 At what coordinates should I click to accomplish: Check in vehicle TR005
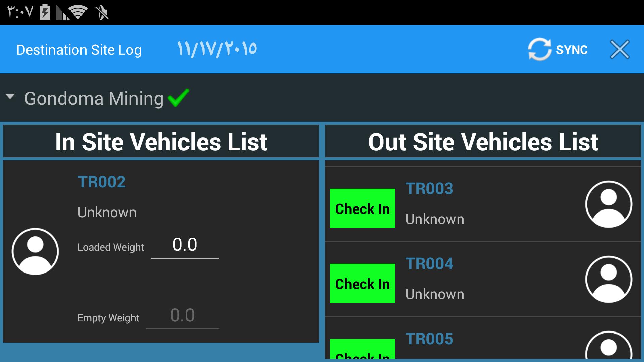363,349
